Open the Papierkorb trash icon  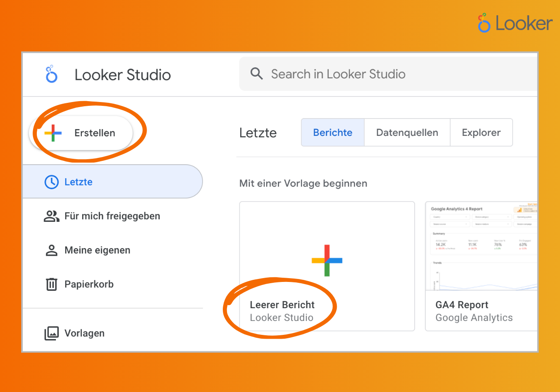[51, 284]
